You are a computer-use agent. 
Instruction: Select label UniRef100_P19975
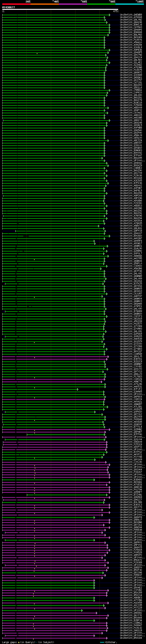(131, 70)
